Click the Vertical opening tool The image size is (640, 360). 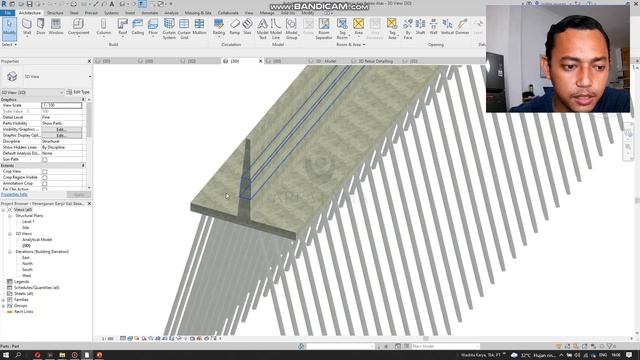click(447, 27)
